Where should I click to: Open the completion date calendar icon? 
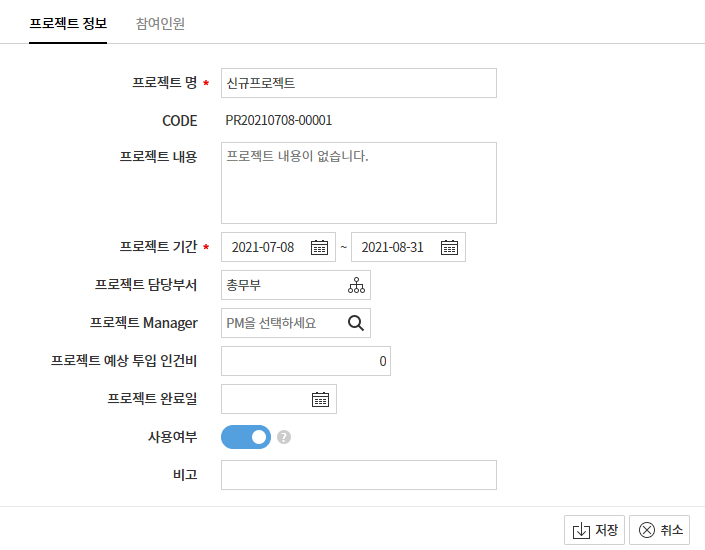(x=320, y=399)
